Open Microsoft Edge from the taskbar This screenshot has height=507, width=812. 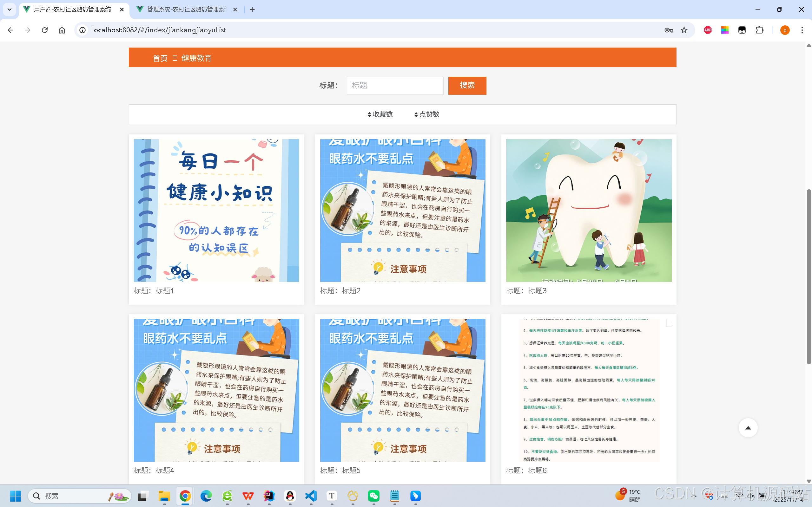[x=206, y=496]
